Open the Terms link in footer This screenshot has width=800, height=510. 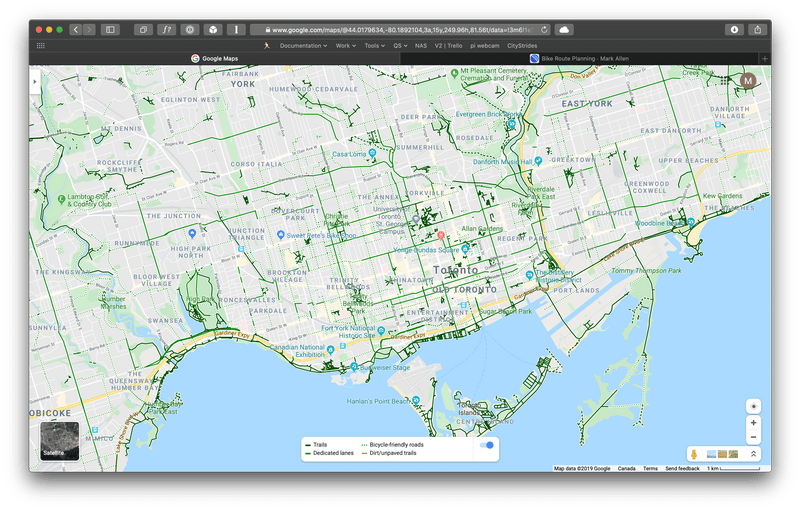pyautogui.click(x=650, y=468)
